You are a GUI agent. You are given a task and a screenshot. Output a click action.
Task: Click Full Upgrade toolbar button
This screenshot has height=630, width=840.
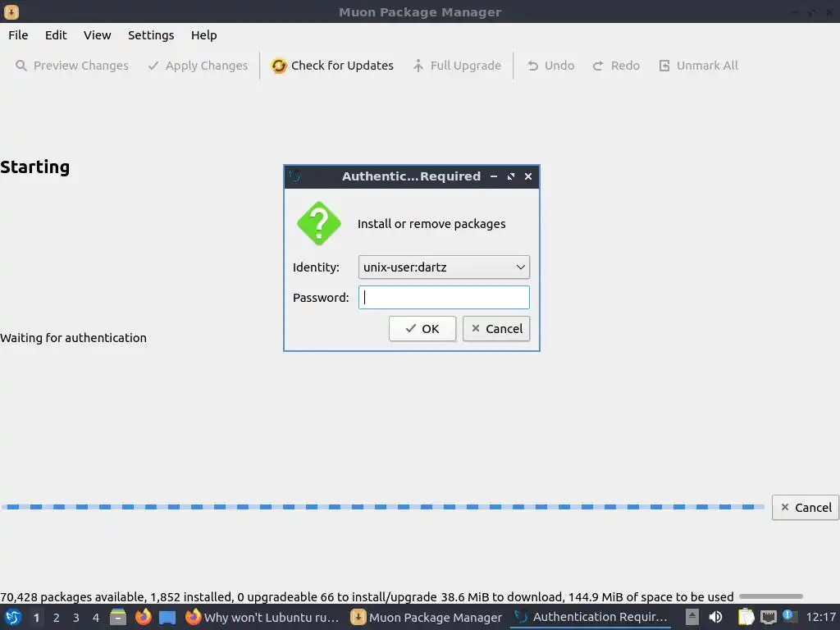(x=457, y=66)
